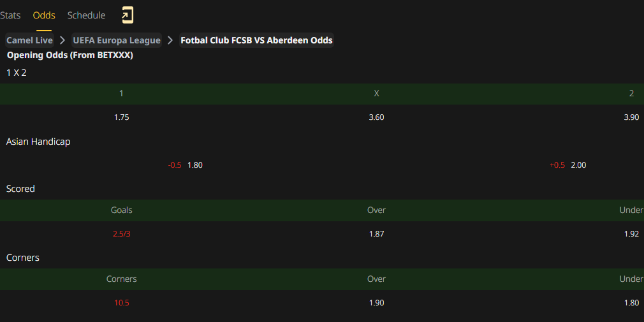The height and width of the screenshot is (322, 644).
Task: Open UEFA Europa League breadcrumb link
Action: [117, 40]
